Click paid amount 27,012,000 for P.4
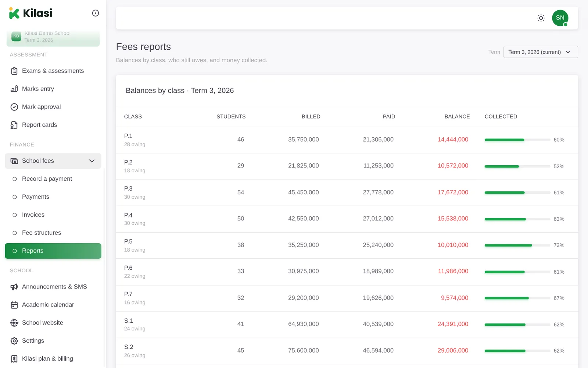 pos(378,219)
